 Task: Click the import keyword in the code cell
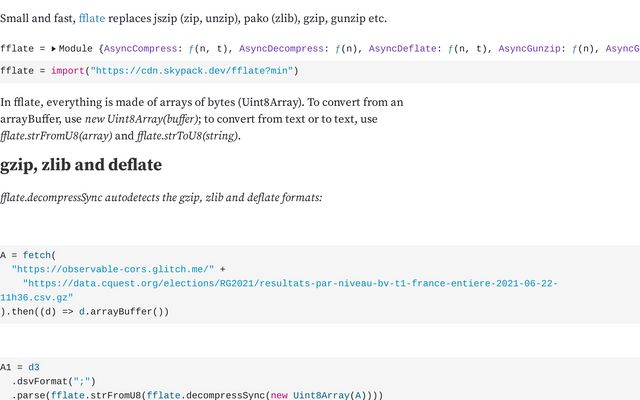[67, 71]
